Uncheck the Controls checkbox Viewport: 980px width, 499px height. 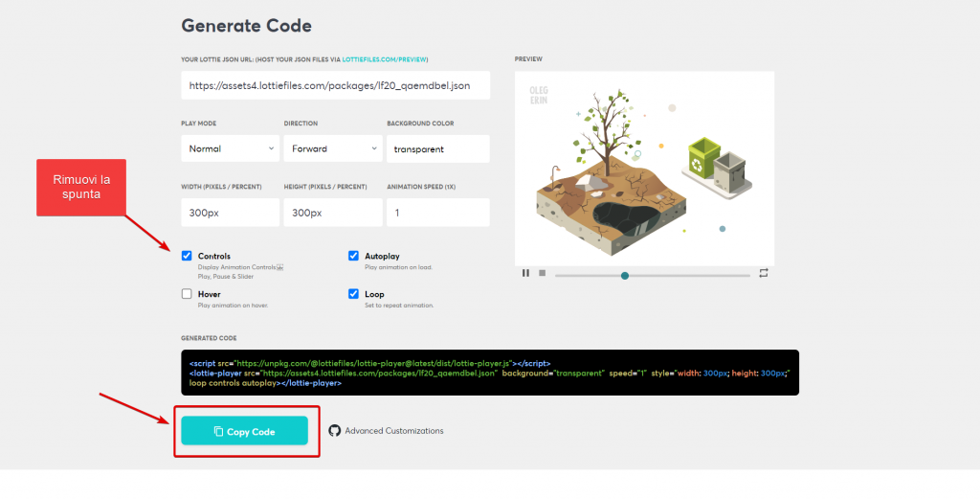(x=187, y=256)
